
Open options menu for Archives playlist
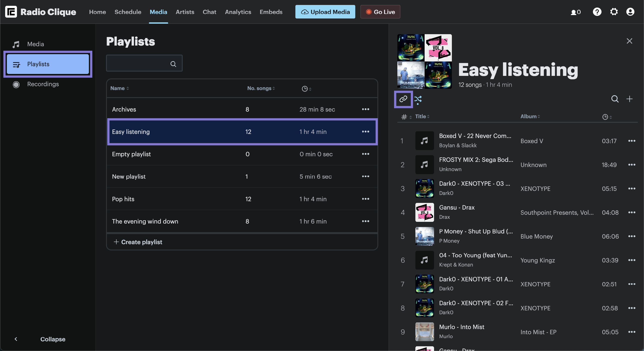click(366, 109)
